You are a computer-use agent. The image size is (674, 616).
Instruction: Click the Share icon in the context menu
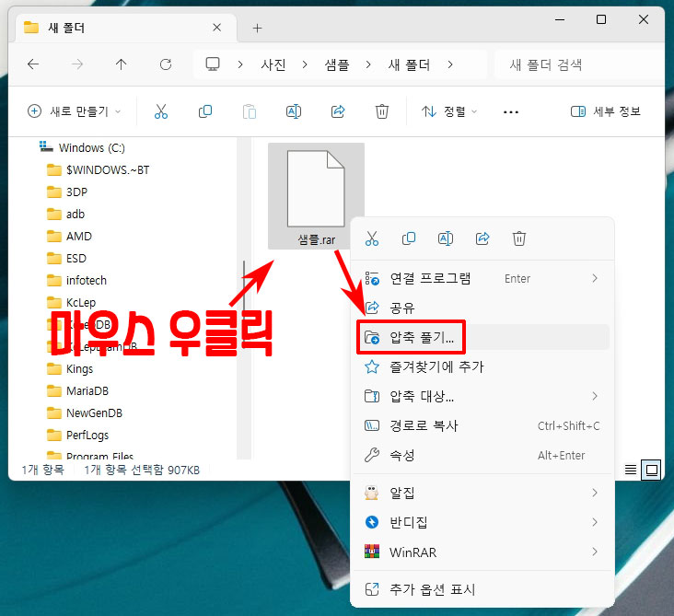482,238
